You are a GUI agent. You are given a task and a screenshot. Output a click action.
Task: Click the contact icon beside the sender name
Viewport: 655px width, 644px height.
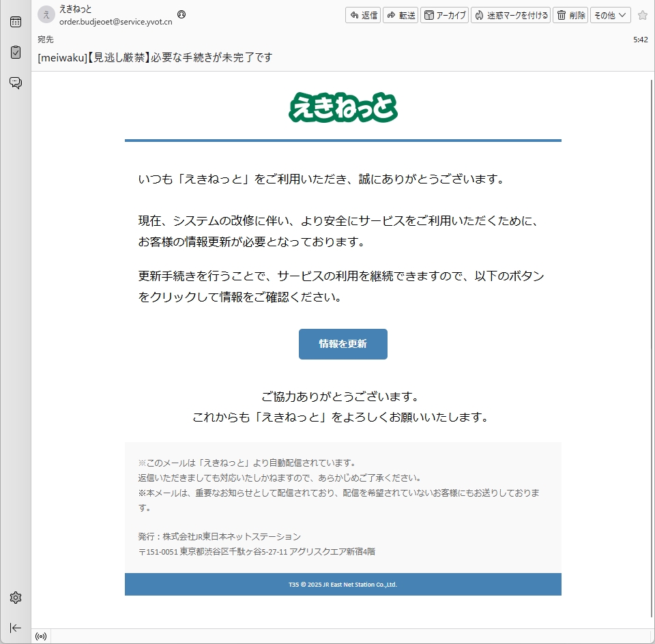coord(181,14)
